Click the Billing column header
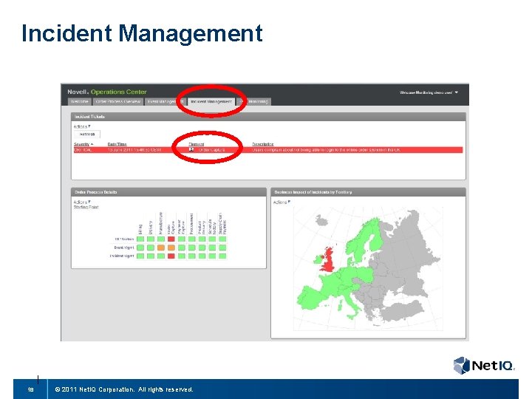The image size is (532, 399). (140, 229)
